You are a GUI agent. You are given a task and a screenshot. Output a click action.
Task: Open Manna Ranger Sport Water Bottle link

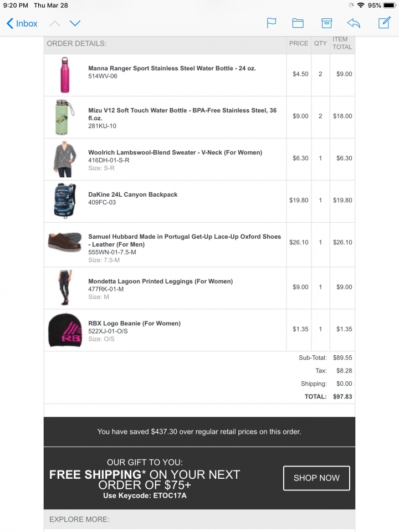click(x=172, y=68)
